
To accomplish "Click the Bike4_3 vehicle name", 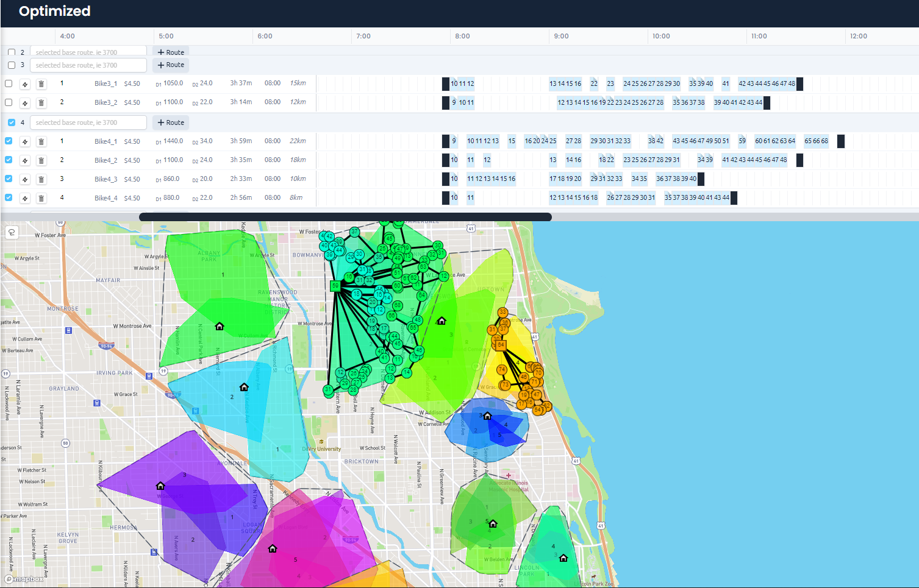I will point(105,180).
